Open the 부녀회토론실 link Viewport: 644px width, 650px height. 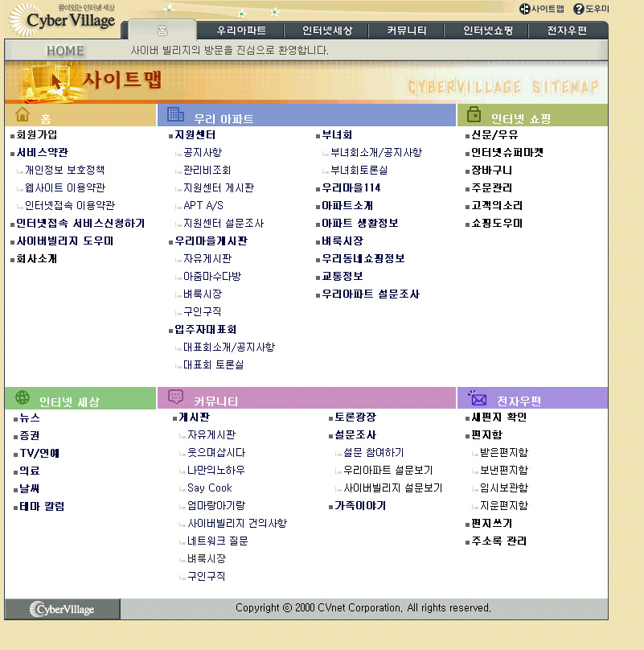[359, 170]
